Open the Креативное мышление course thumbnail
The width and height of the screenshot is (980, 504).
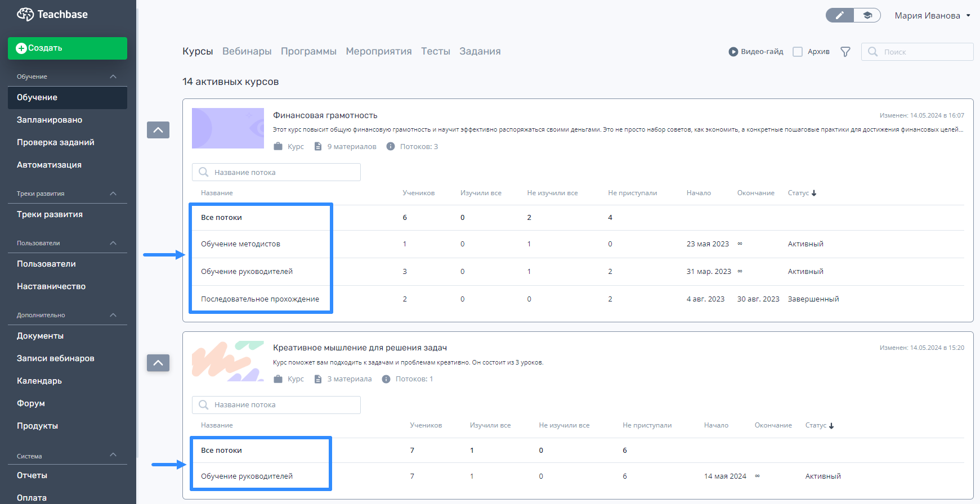228,361
